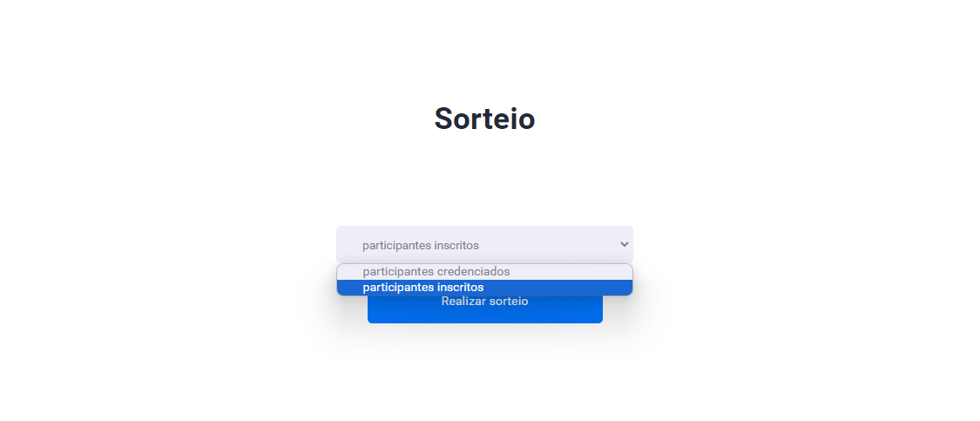Screen dimensions: 980x421
Task: Click the chevron arrow of the select box
Action: click(624, 245)
